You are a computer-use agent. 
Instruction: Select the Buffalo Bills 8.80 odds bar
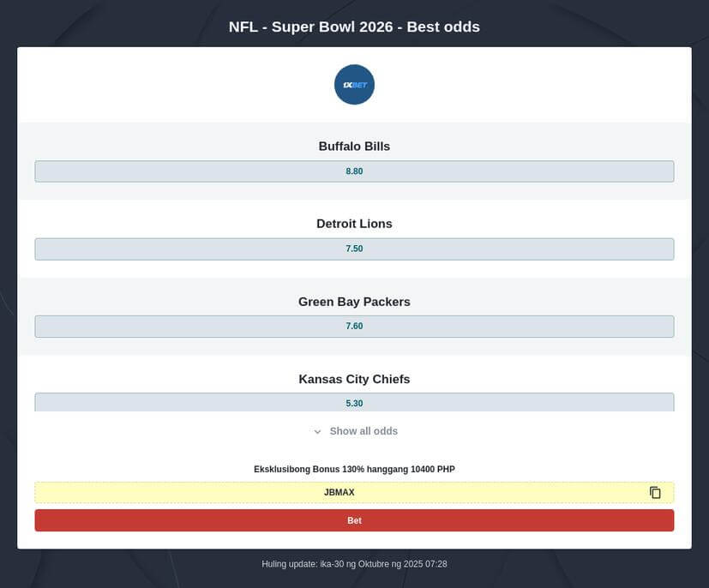354,171
